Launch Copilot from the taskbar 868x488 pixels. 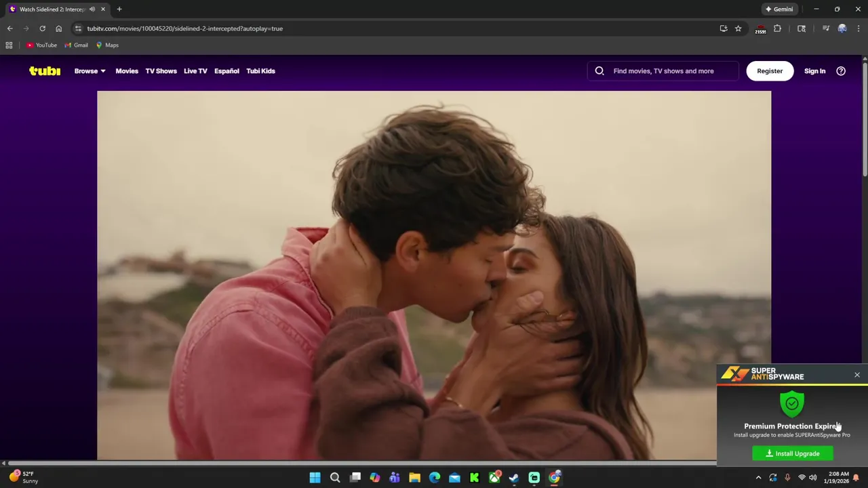pyautogui.click(x=375, y=478)
